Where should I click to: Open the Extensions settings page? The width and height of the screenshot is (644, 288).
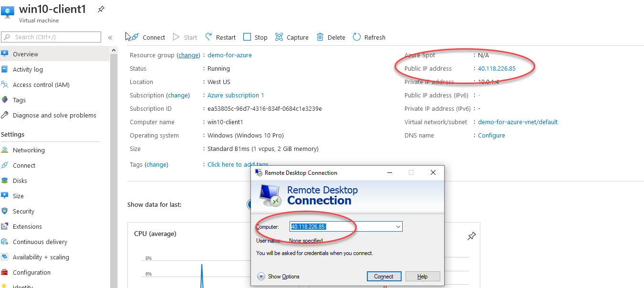pos(55,226)
